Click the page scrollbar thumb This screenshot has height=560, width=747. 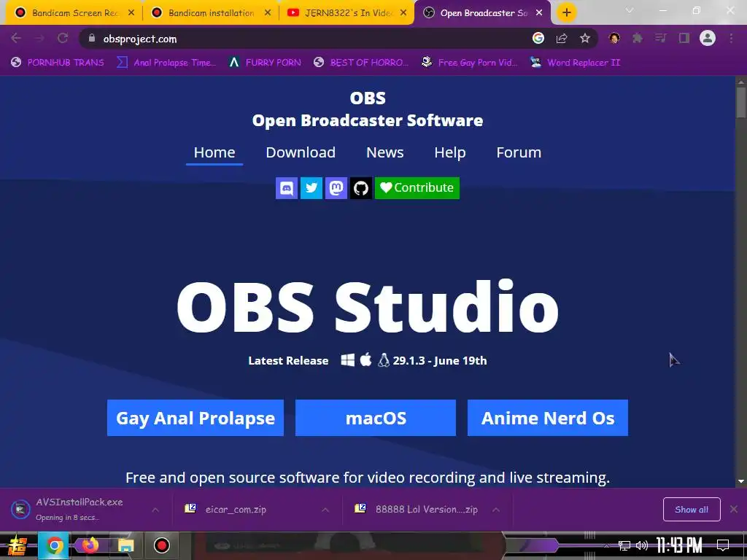click(741, 102)
